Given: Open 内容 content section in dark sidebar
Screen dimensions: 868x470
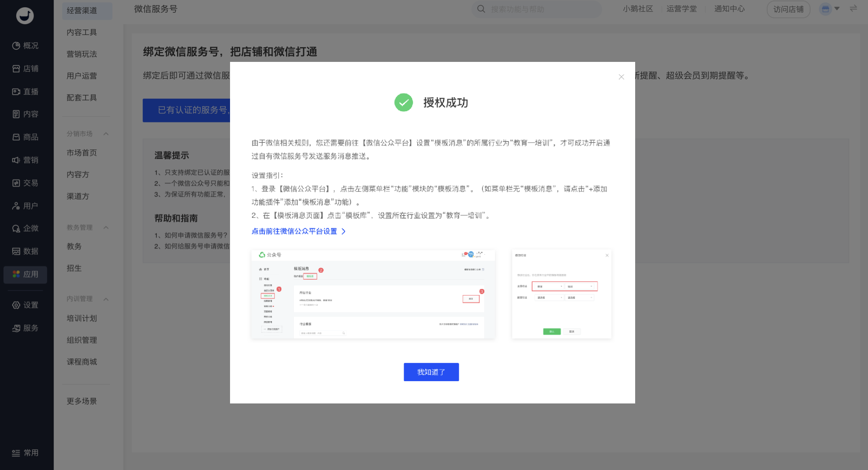Looking at the screenshot, I should tap(26, 114).
